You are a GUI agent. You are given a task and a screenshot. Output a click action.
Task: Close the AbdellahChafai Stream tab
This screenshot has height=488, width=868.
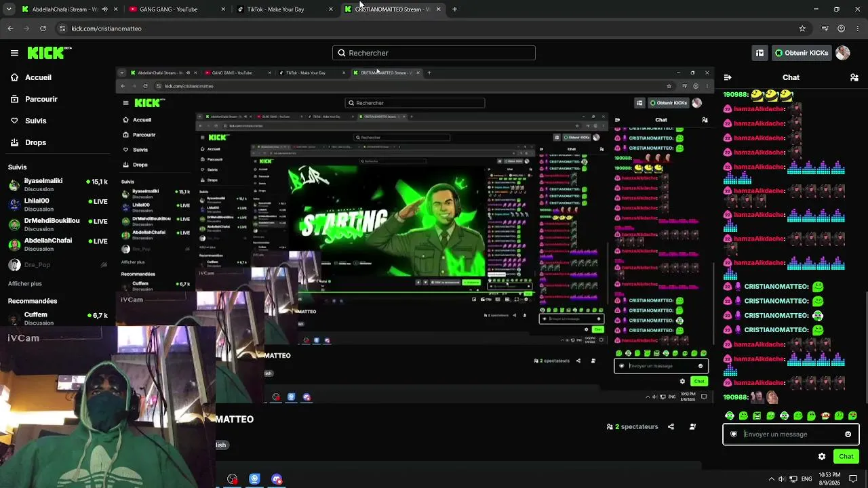coord(116,9)
